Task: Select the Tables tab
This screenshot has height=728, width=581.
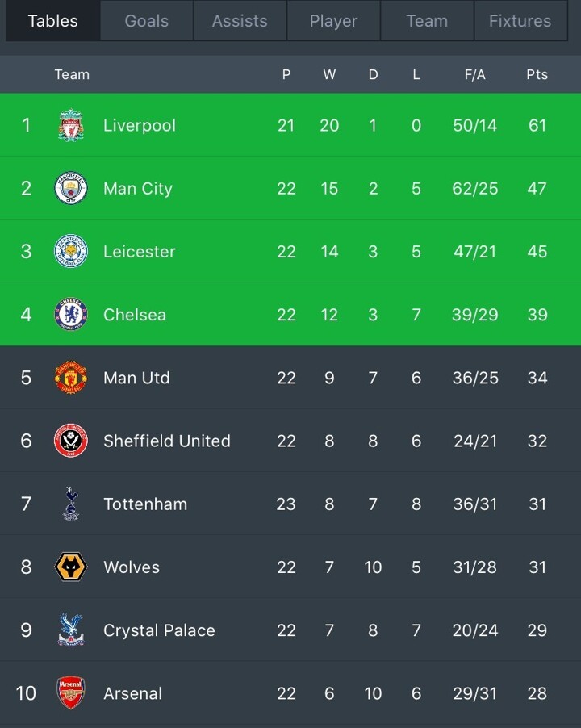Action: [x=53, y=21]
